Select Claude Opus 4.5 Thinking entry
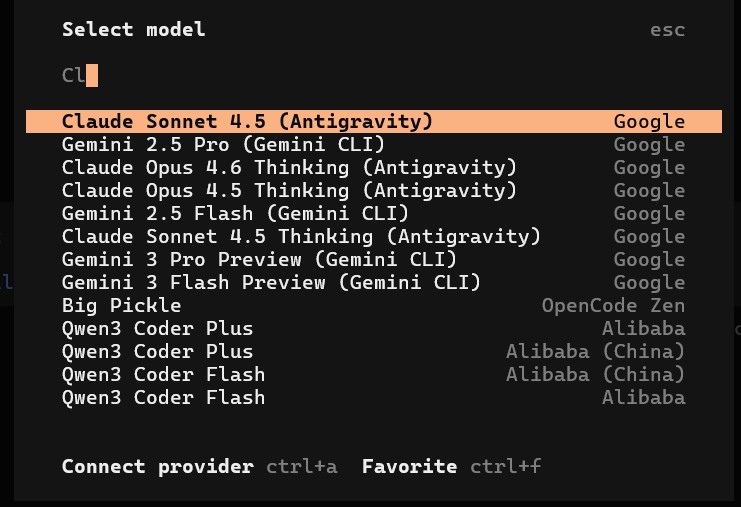The image size is (741, 507). [x=289, y=190]
